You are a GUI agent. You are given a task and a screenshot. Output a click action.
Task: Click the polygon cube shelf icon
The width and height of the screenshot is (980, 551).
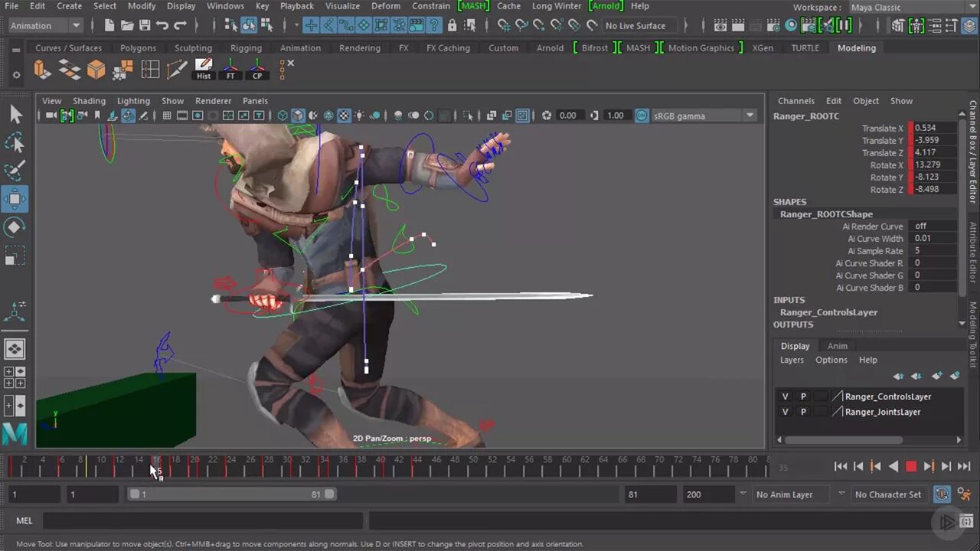(x=96, y=70)
